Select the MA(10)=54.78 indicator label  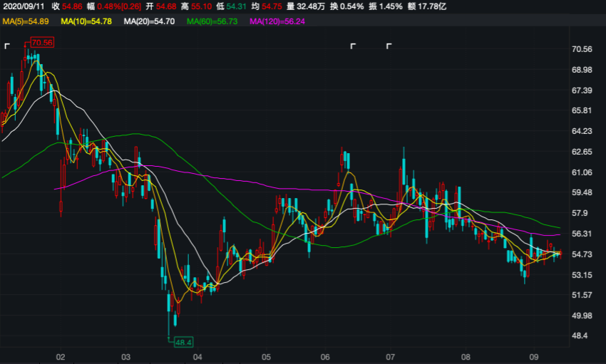[86, 21]
